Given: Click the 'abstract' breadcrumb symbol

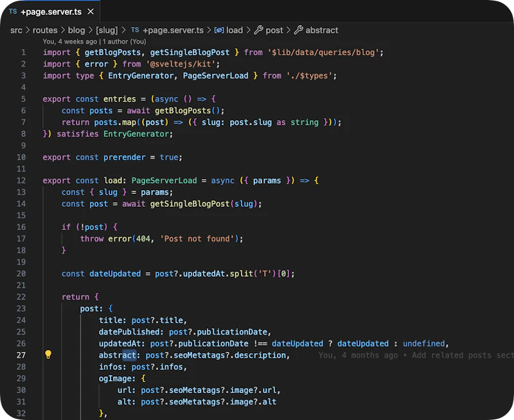Looking at the screenshot, I should point(322,30).
